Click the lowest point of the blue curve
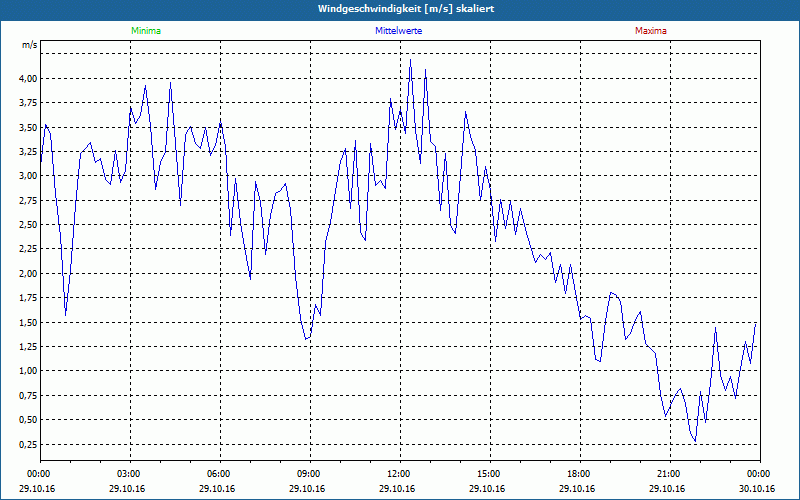 click(695, 441)
